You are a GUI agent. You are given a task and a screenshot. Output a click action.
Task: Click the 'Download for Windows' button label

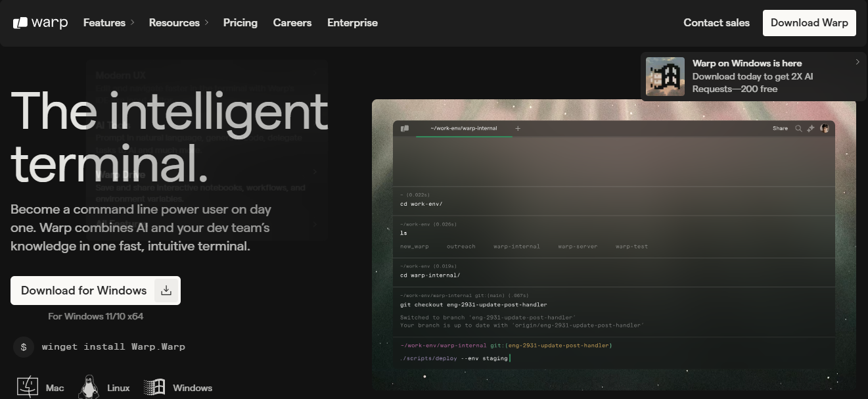point(83,291)
